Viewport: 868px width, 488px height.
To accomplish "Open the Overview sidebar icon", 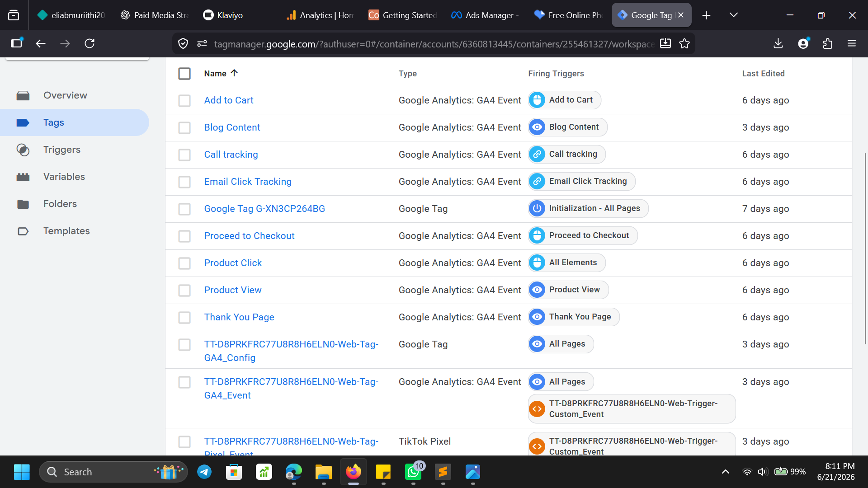I will (23, 95).
